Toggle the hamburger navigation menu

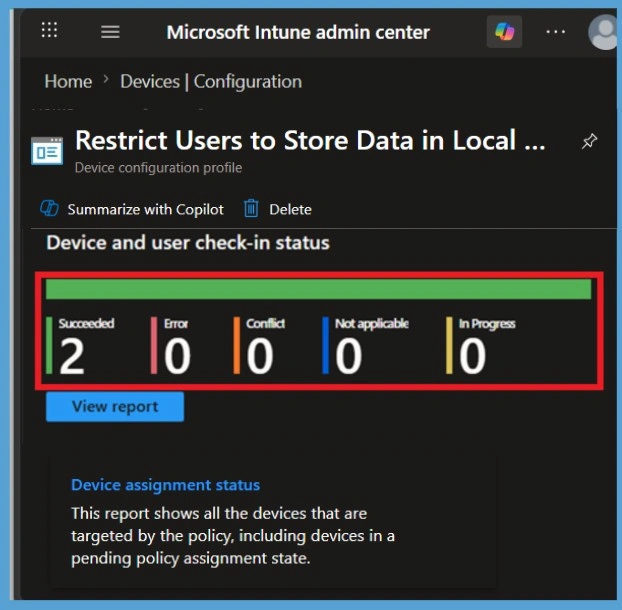pyautogui.click(x=110, y=32)
